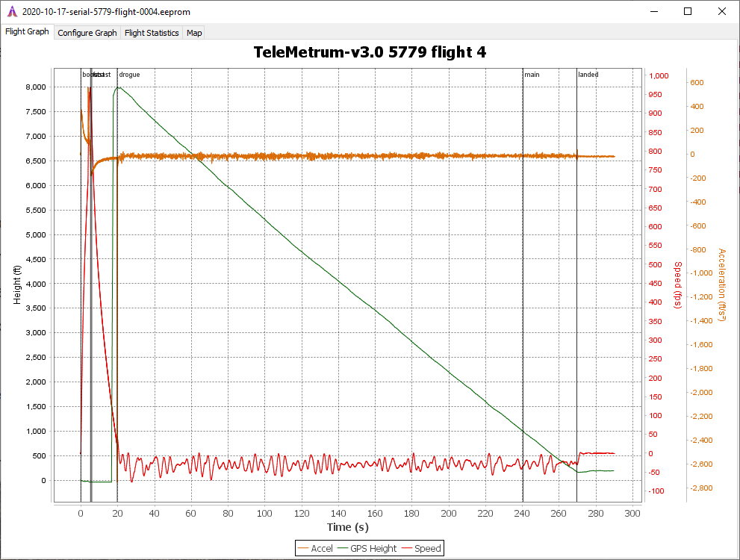Click the orange Acceleration axis label

721,285
